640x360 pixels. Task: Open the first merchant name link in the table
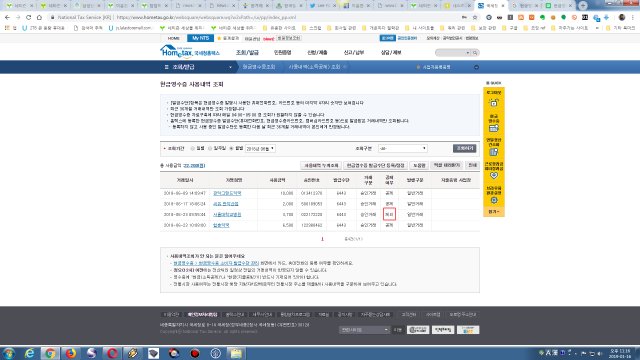pos(227,193)
